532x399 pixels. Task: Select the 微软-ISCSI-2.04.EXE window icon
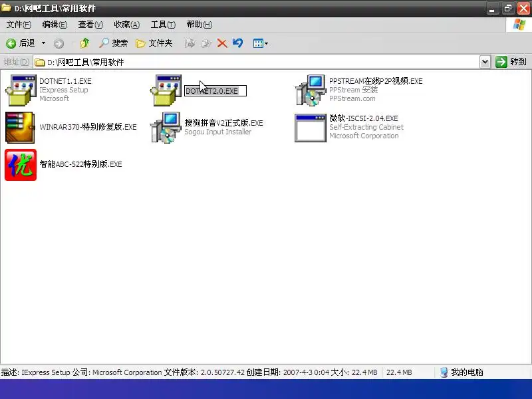(x=311, y=128)
